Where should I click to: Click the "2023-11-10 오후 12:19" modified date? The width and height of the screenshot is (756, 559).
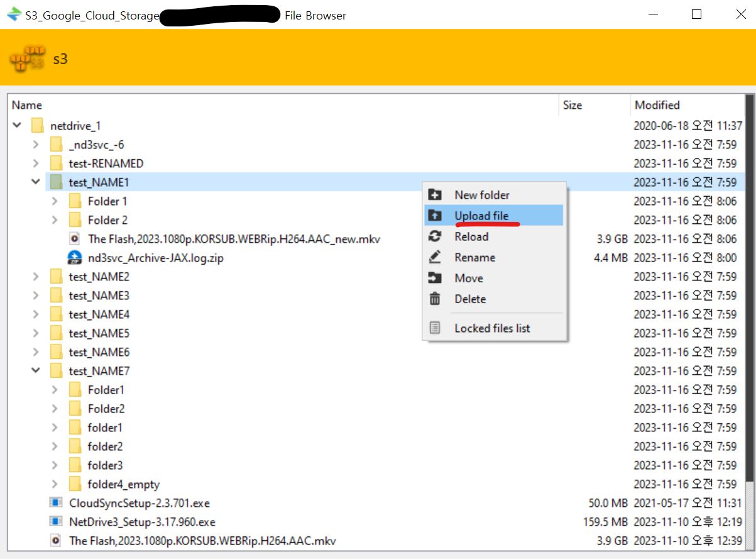pyautogui.click(x=688, y=522)
